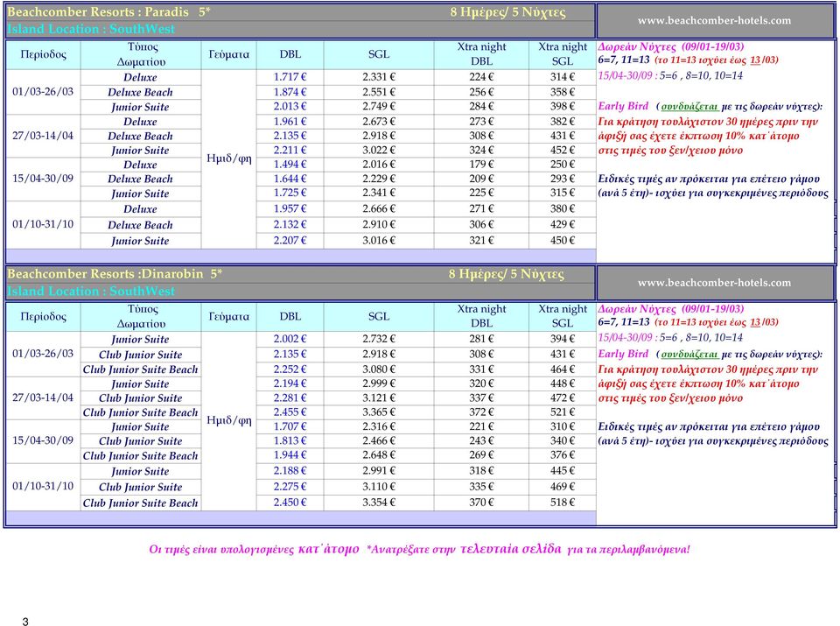This screenshot has width=840, height=626.
Task: Click the Xtra night SGL value 250 €
Action: 562,165
